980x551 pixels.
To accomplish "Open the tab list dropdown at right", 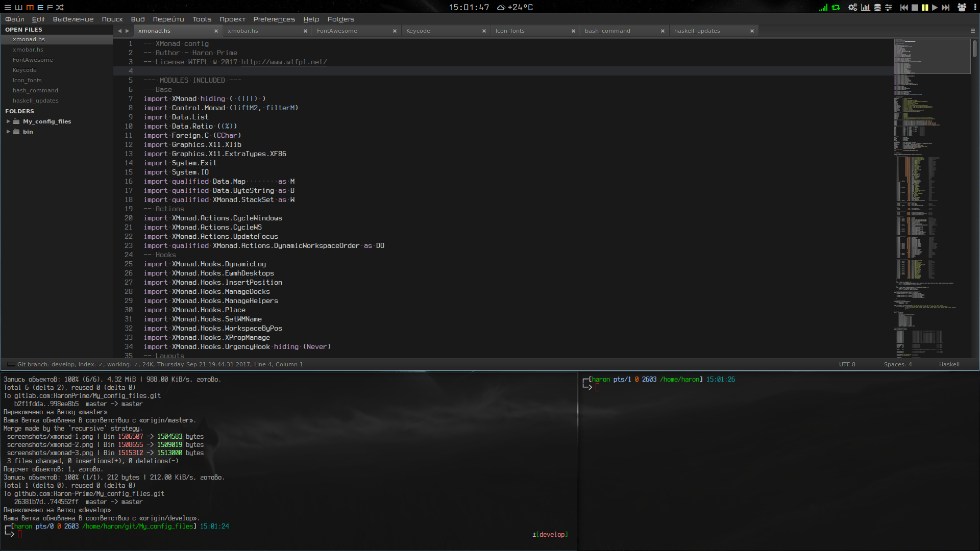I will point(972,31).
